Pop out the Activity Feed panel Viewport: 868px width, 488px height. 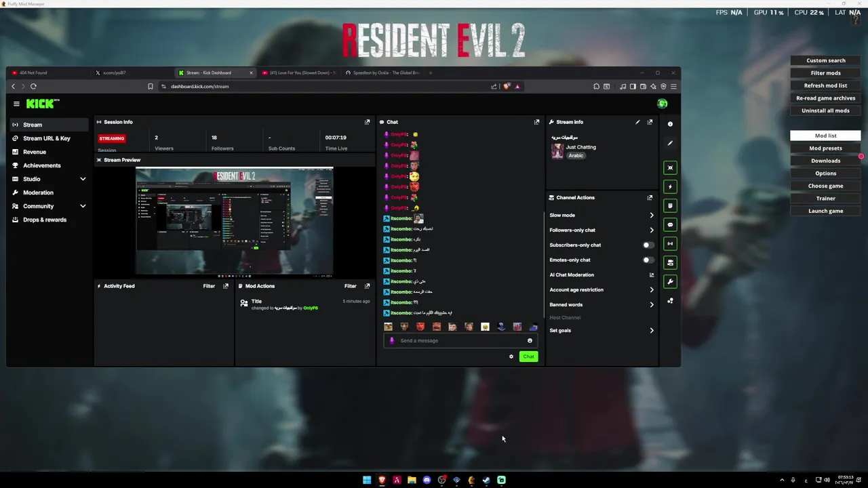pyautogui.click(x=226, y=286)
